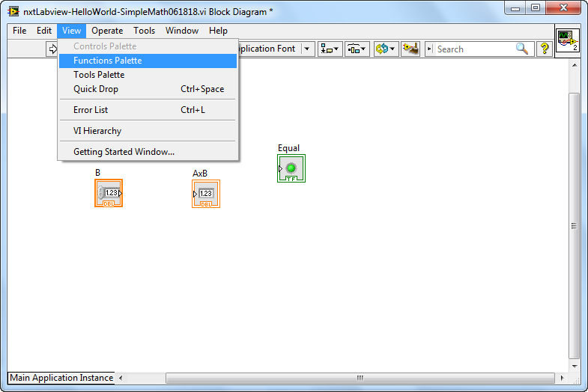This screenshot has width=588, height=392.
Task: Click the 'Equal' terminal label
Action: click(x=288, y=148)
